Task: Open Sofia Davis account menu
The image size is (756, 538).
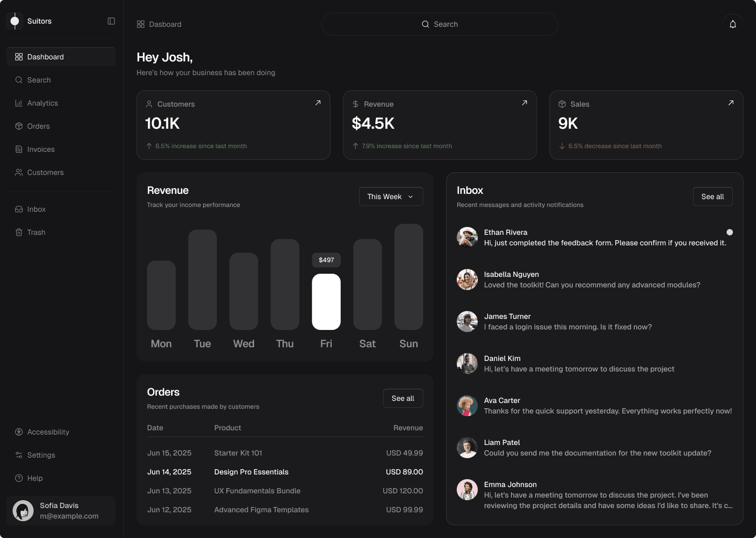Action: point(61,511)
